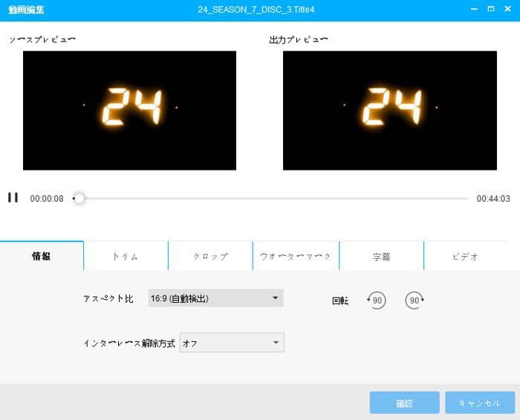Switch to the ビデオ tab
520x420 pixels.
click(x=465, y=256)
